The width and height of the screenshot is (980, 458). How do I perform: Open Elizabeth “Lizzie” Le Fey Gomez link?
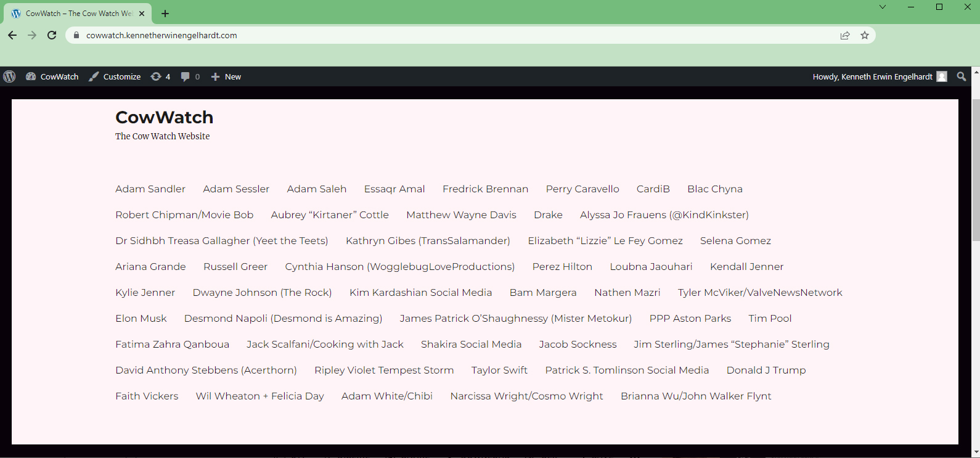point(605,240)
